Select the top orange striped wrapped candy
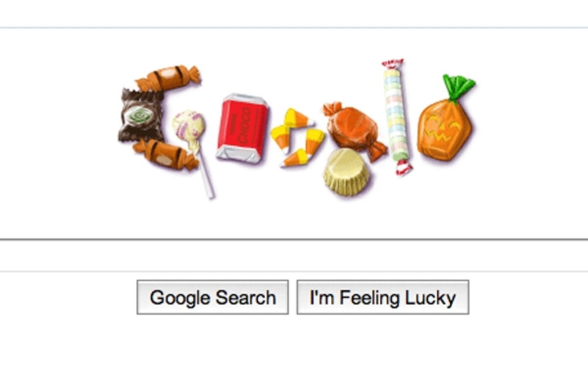This screenshot has height=392, width=588. (x=168, y=78)
